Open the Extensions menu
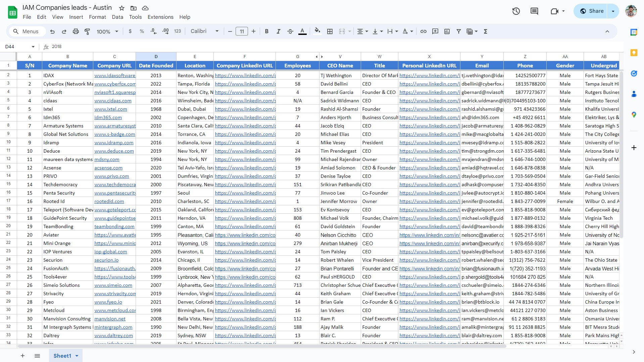The image size is (644, 362). click(x=160, y=17)
